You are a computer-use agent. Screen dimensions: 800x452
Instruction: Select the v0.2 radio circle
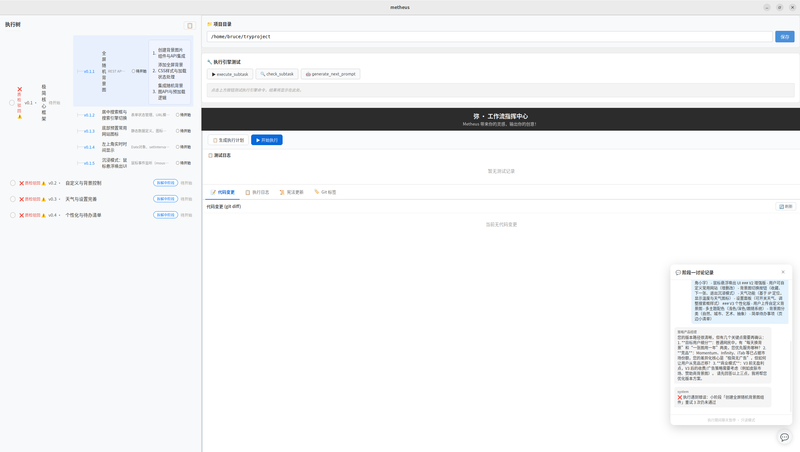coord(13,183)
